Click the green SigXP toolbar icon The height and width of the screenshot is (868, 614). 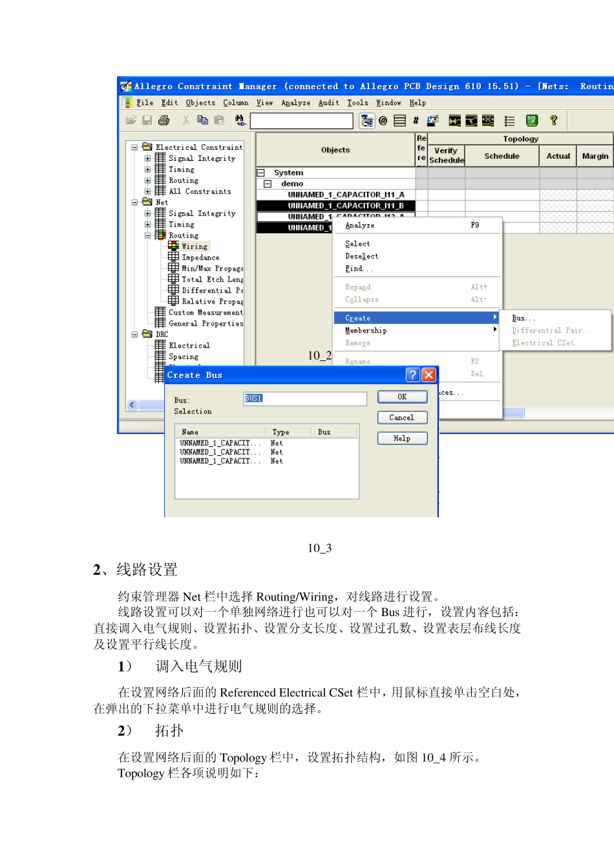tap(532, 120)
